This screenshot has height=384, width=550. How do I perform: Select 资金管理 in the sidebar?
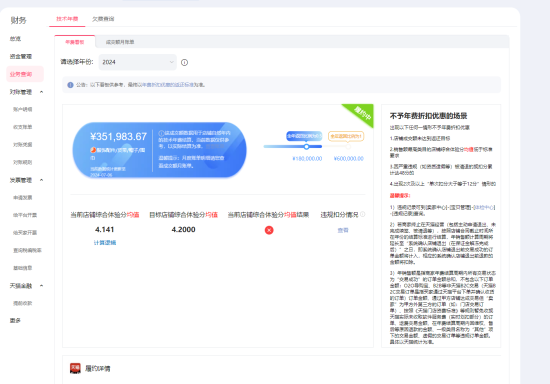(21, 56)
